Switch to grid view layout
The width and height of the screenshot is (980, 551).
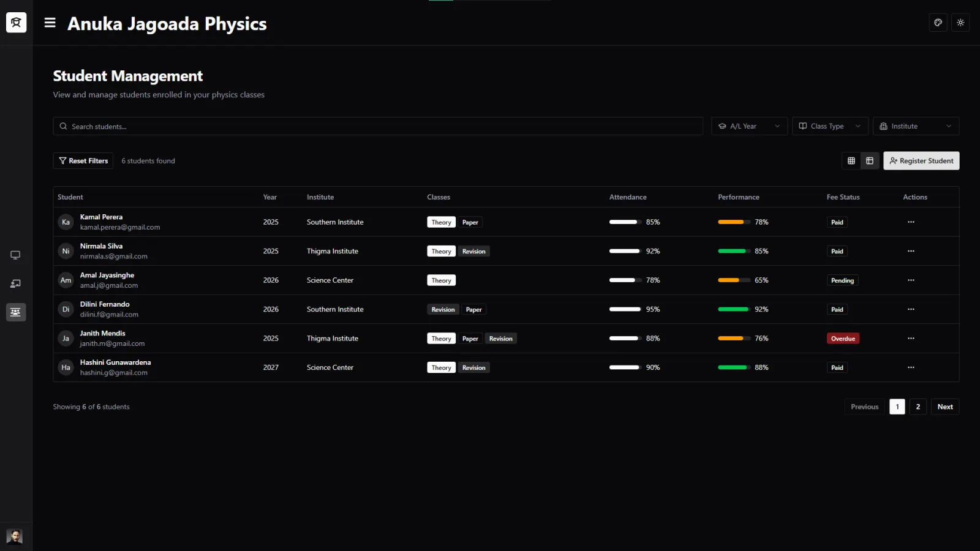coord(851,160)
